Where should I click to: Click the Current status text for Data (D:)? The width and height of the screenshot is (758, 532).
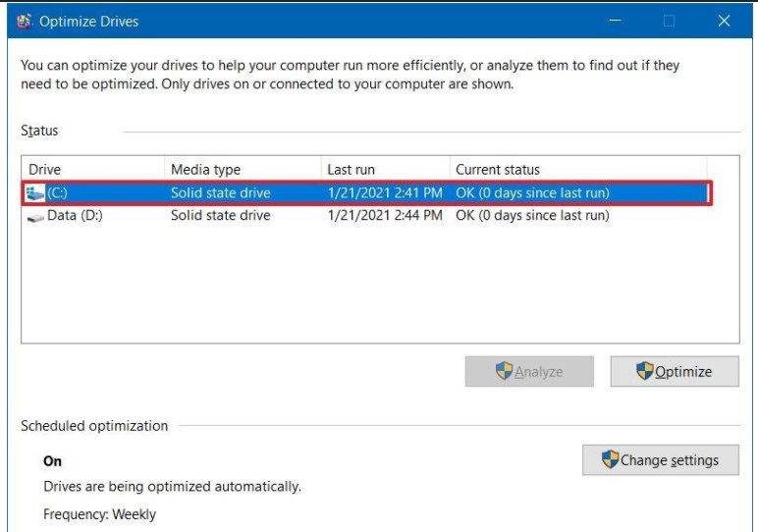pyautogui.click(x=532, y=216)
